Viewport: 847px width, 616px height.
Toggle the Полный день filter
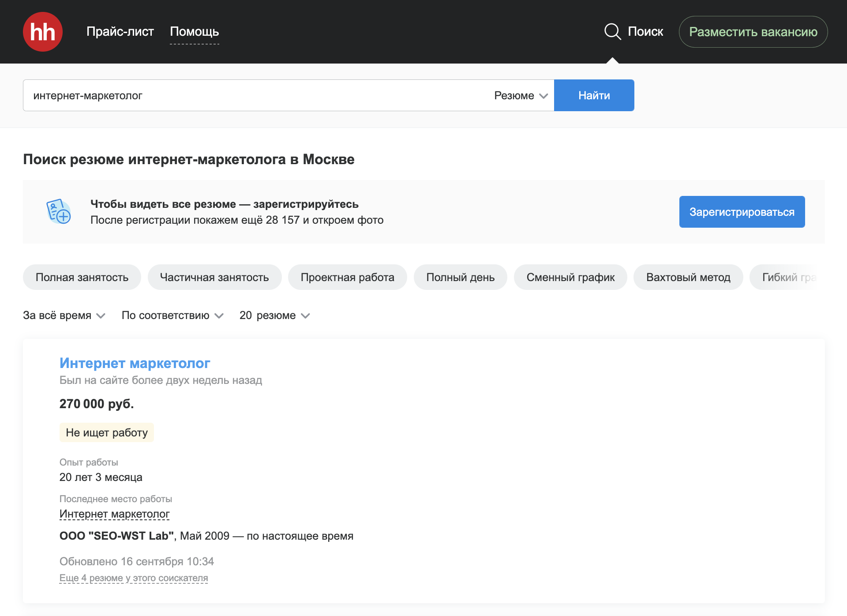tap(461, 277)
